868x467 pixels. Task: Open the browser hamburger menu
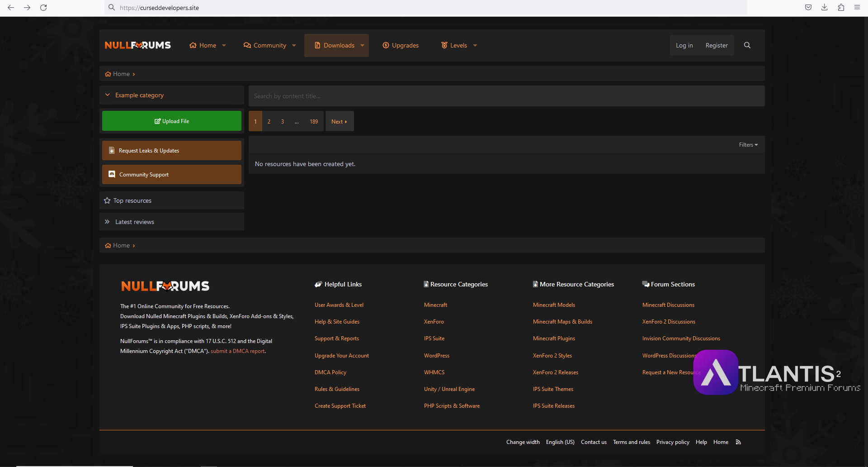tap(857, 7)
